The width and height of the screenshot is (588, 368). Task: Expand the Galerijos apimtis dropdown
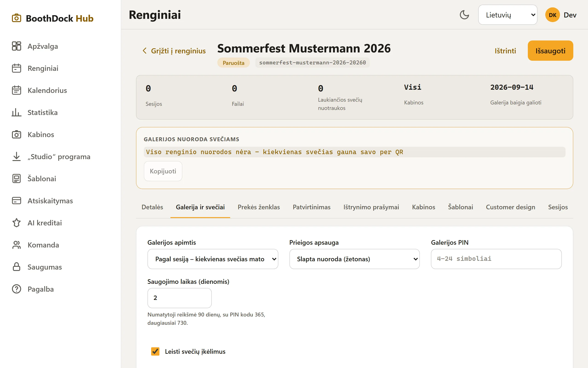click(x=213, y=259)
